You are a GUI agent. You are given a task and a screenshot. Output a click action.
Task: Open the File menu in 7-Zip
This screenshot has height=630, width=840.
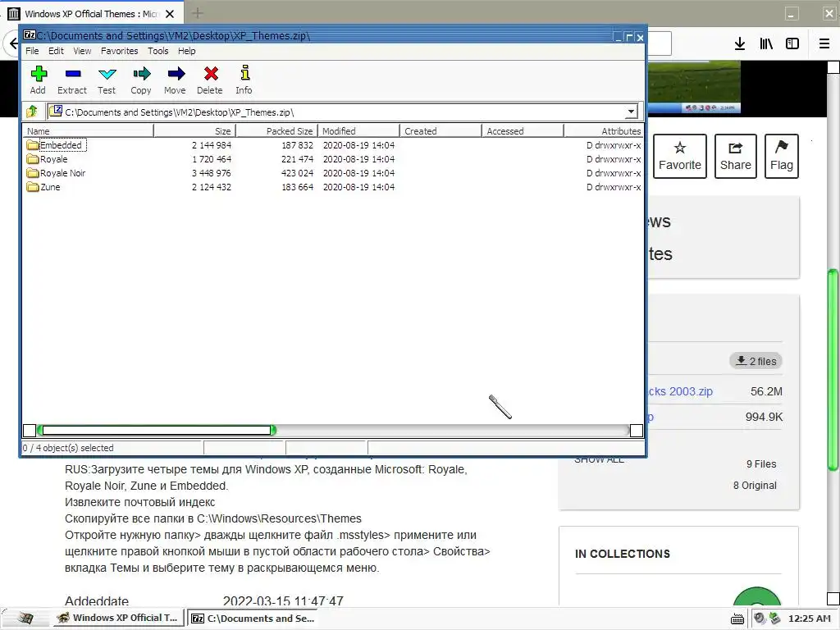32,51
